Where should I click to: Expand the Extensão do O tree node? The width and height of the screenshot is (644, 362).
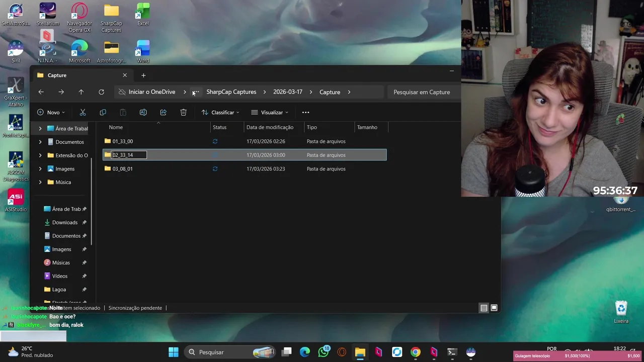coord(40,155)
